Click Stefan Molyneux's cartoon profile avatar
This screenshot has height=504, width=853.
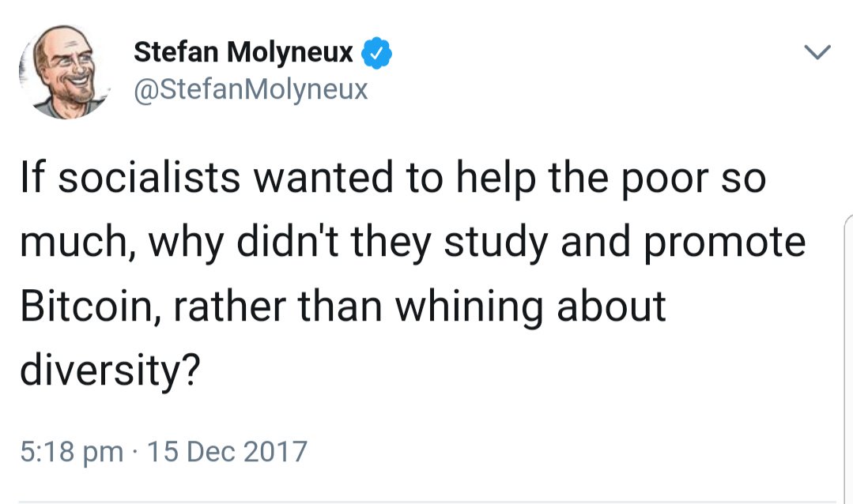63,71
